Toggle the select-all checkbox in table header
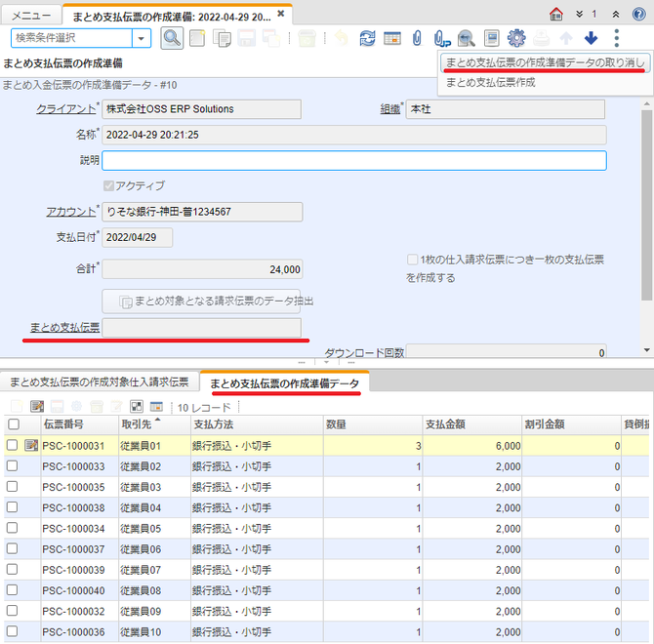This screenshot has width=654, height=644. (14, 424)
